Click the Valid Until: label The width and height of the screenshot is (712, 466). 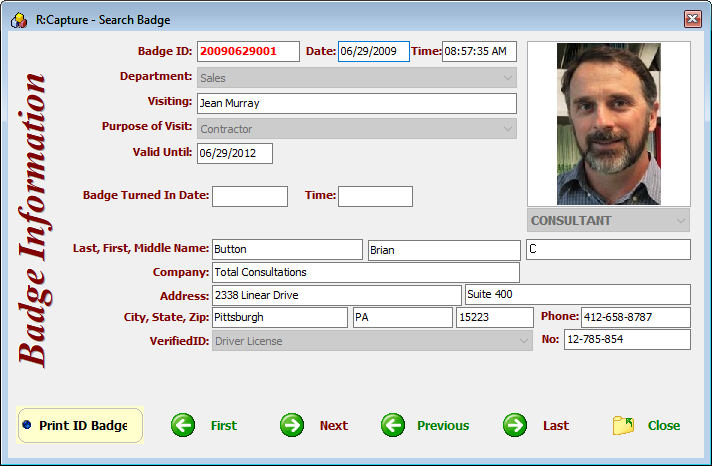[x=162, y=152]
